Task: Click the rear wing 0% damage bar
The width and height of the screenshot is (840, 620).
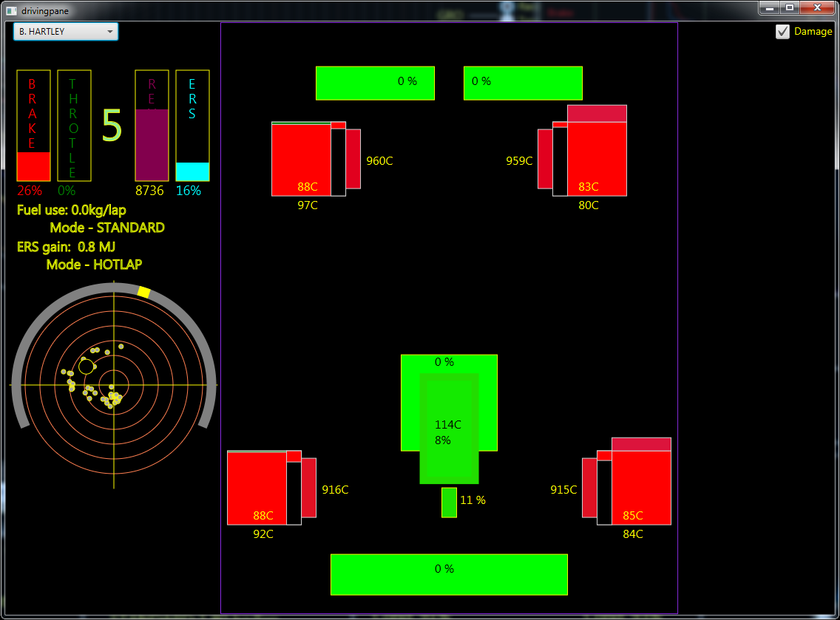Action: pos(449,574)
